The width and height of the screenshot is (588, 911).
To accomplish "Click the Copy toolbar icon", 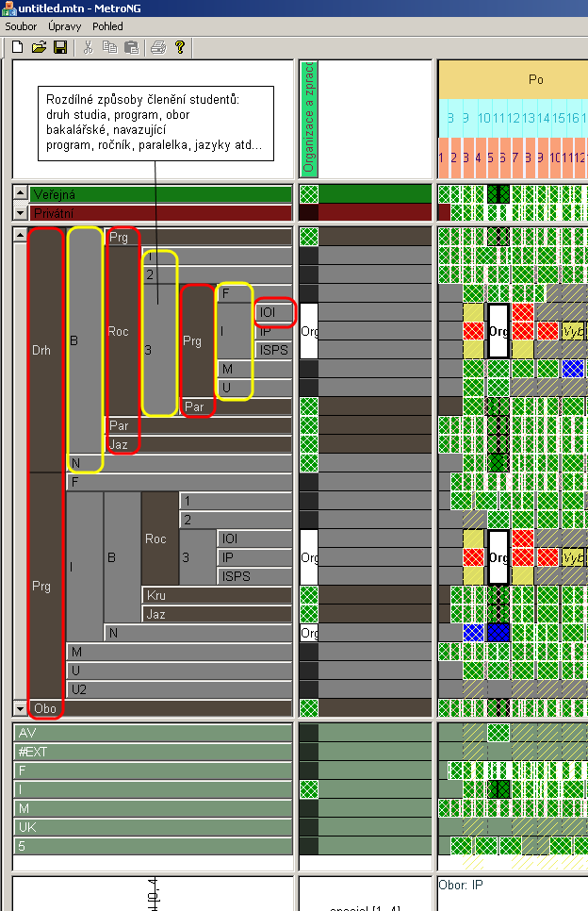I will 109,47.
